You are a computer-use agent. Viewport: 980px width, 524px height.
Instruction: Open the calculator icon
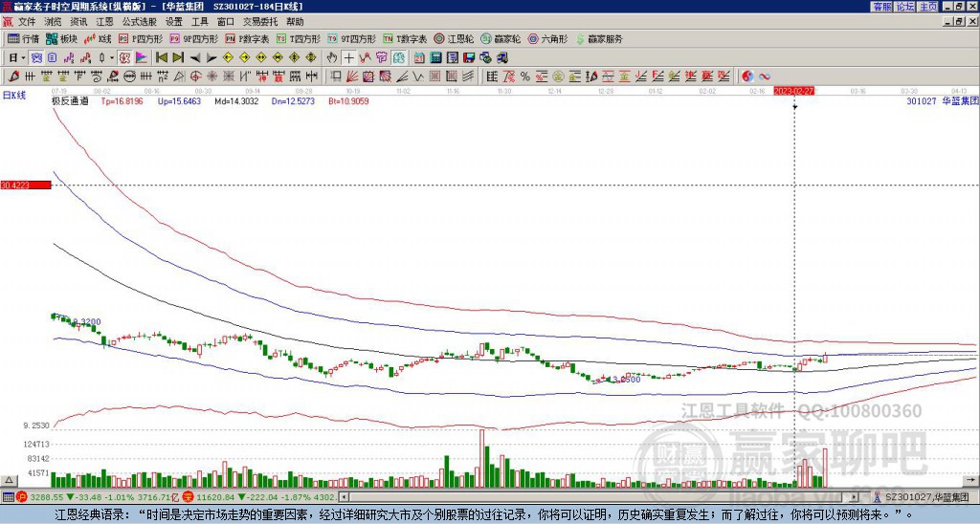tap(435, 58)
